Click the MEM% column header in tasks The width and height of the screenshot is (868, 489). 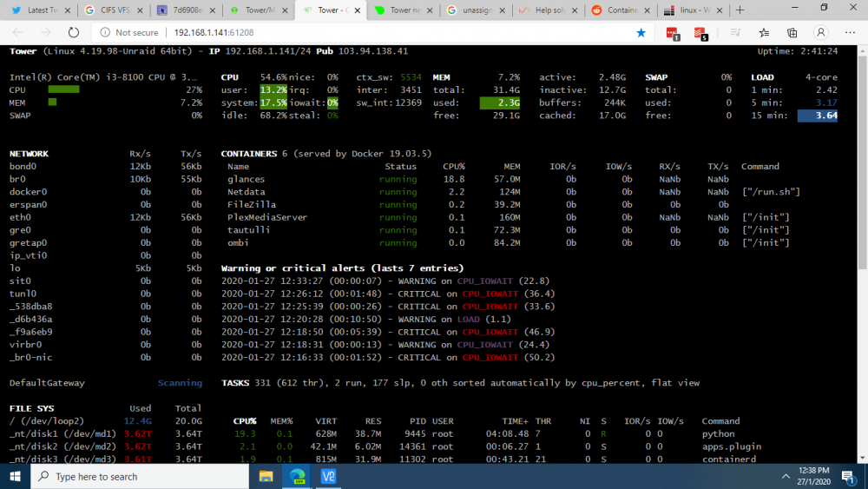pos(281,421)
